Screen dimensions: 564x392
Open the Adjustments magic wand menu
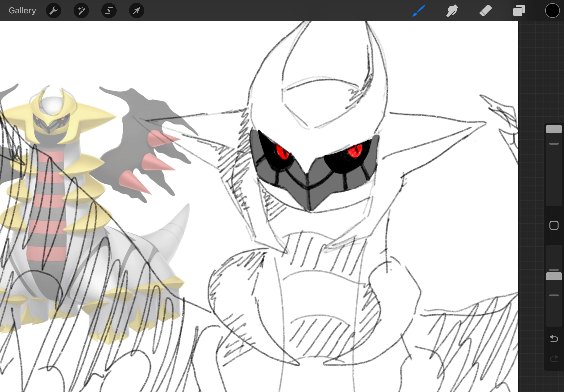click(81, 11)
